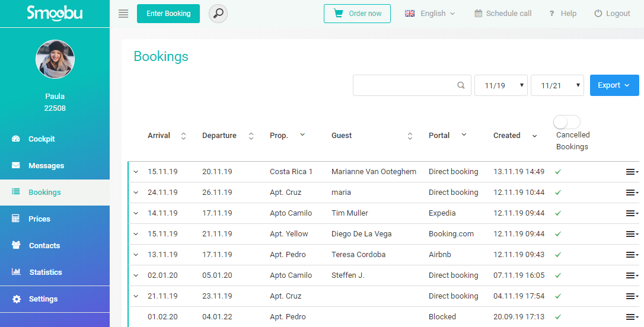Sort bookings by Arrival arrows

184,136
